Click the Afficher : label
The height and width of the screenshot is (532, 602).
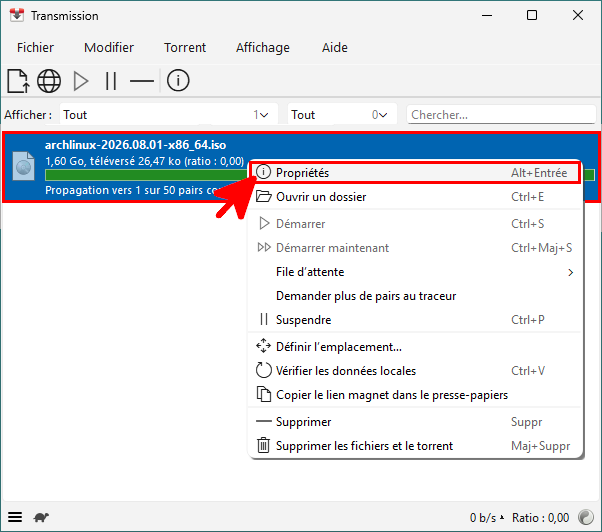pyautogui.click(x=28, y=114)
